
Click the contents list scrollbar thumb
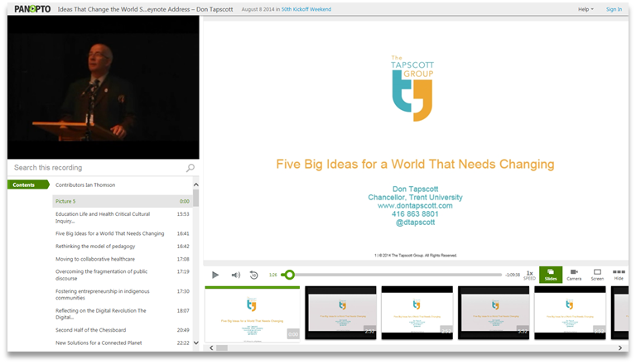(x=196, y=199)
